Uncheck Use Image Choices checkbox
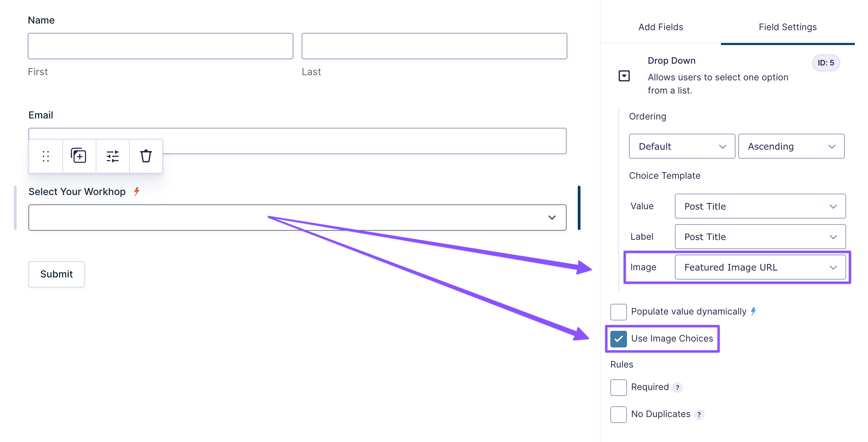Viewport: 868px width, 442px height. (618, 339)
